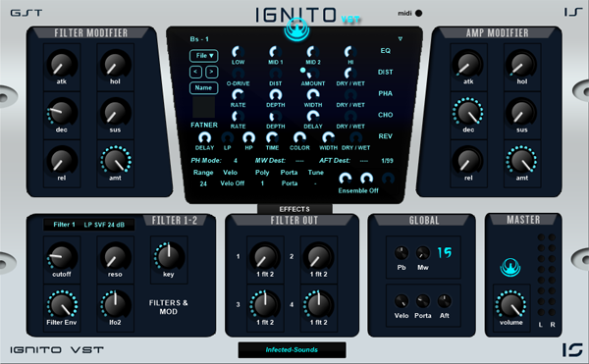Adjust the key tracking knob
The width and height of the screenshot is (589, 364).
tap(169, 257)
